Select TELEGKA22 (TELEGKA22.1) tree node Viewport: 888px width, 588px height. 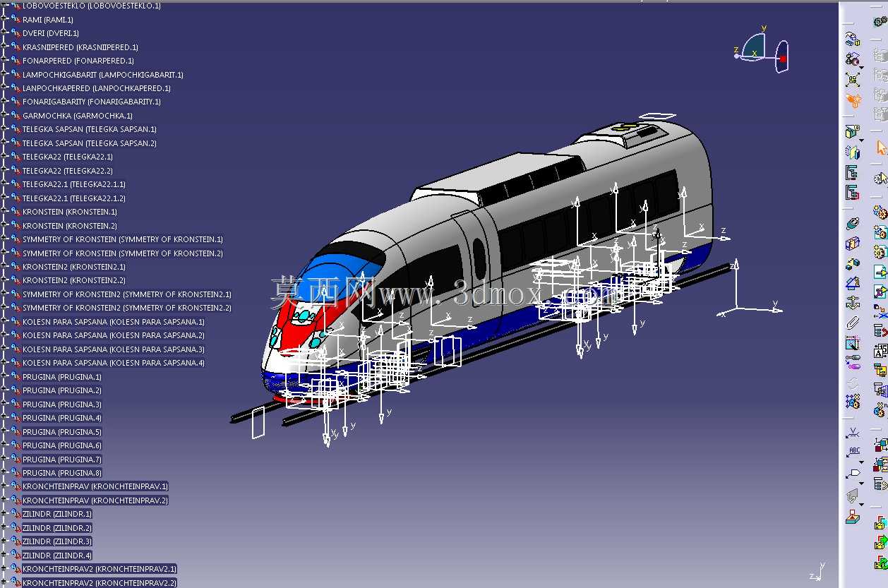tap(68, 157)
